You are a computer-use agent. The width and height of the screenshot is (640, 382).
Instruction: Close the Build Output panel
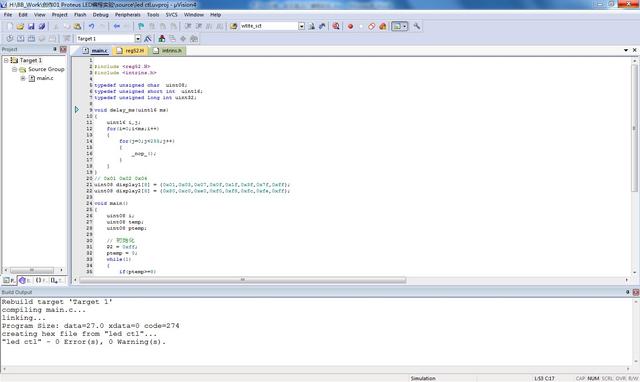636,292
